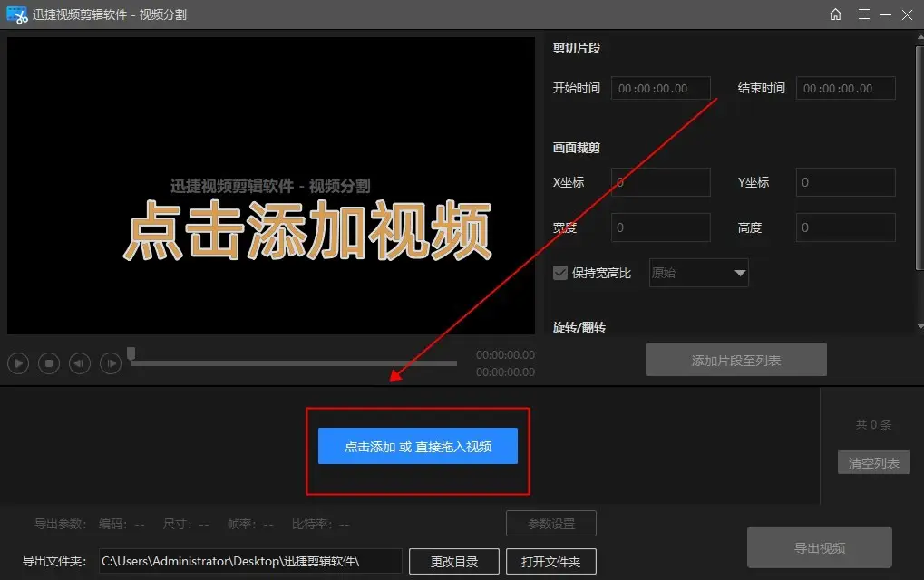Click the video preview area to add video
The image size is (924, 580).
271,186
